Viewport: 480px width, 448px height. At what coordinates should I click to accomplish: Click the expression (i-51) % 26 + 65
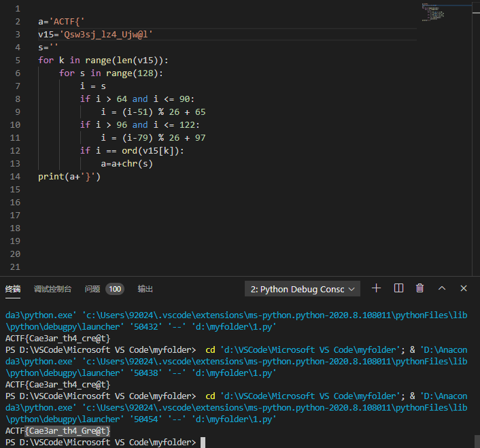(x=164, y=112)
